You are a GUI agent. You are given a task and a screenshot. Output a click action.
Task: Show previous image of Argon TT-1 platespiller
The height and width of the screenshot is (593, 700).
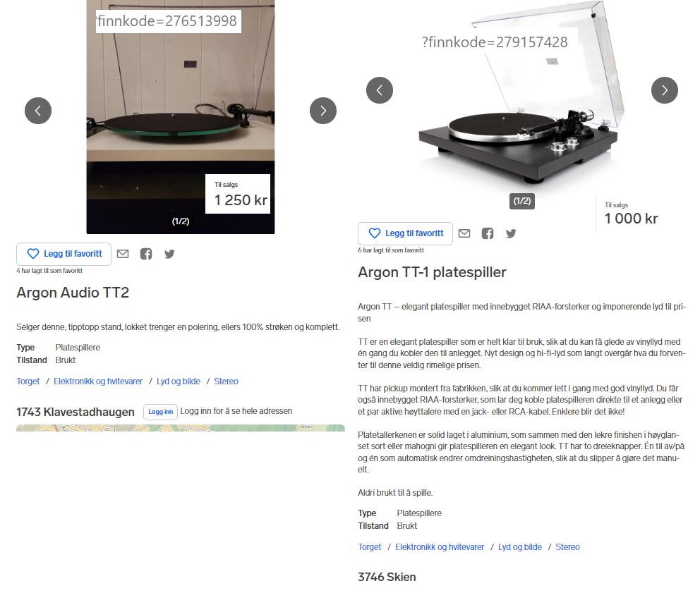(x=380, y=90)
